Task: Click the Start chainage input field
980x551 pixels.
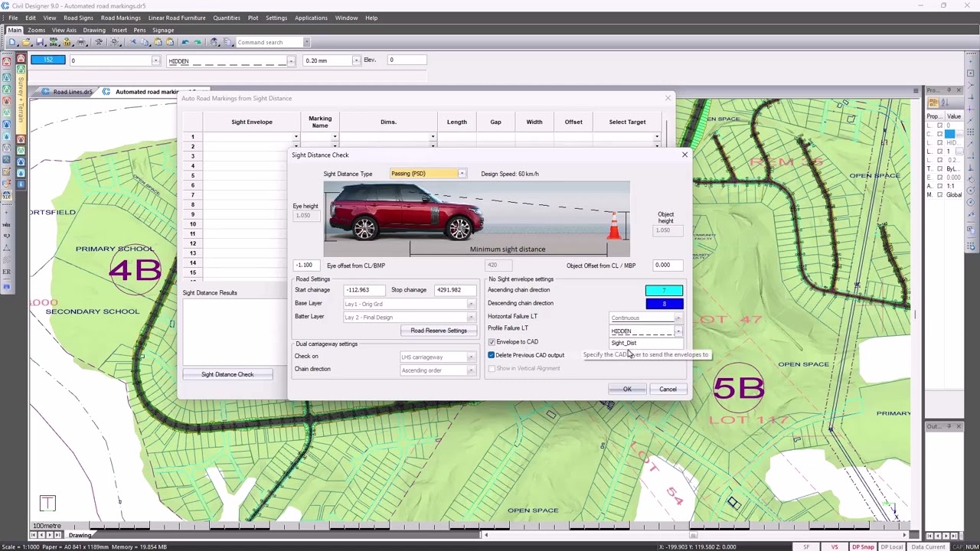Action: 364,290
